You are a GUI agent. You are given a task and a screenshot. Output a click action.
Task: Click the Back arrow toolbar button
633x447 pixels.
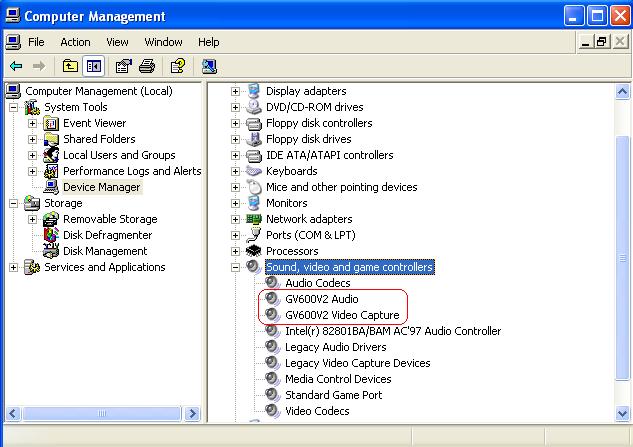point(17,66)
